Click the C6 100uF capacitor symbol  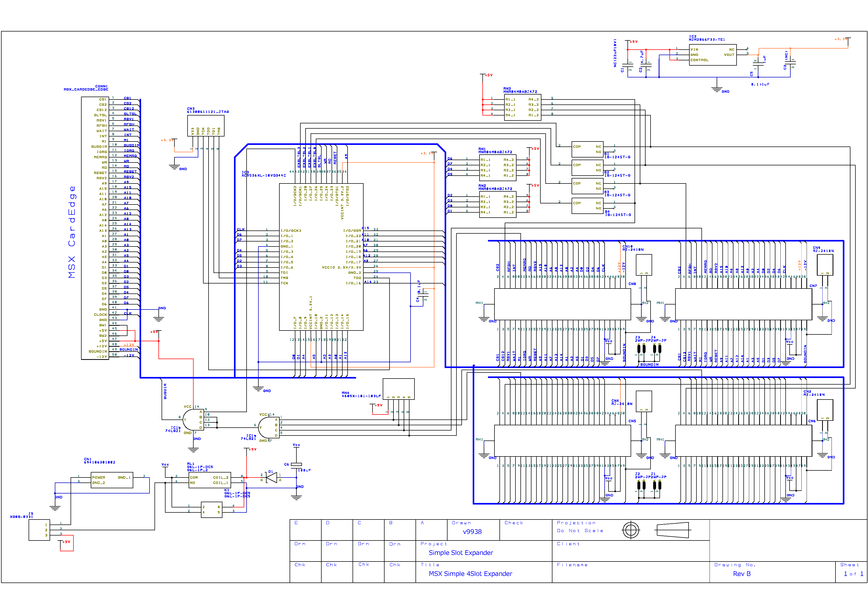coord(296,465)
